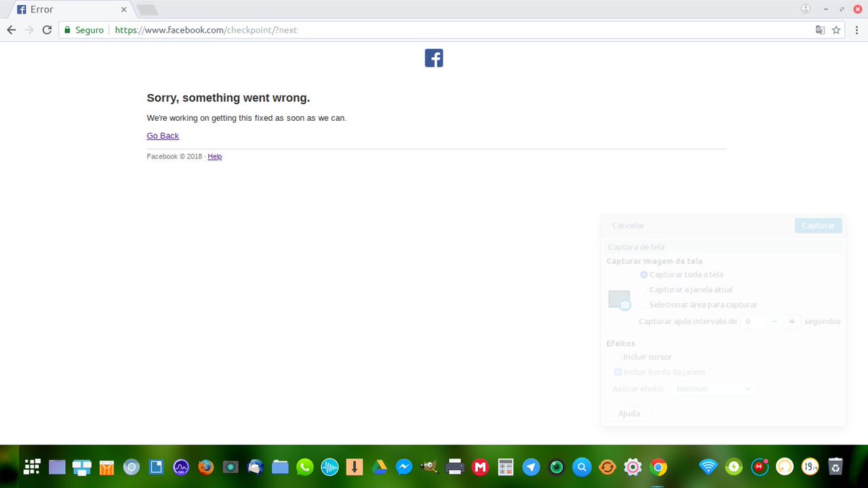Launch Firefox from the dock
Image resolution: width=868 pixels, height=488 pixels.
click(206, 467)
